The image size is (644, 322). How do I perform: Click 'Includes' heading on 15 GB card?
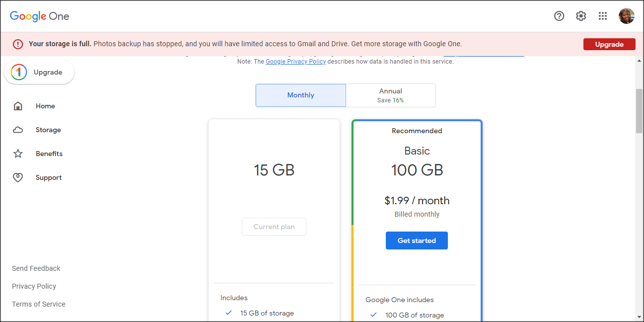tap(234, 298)
